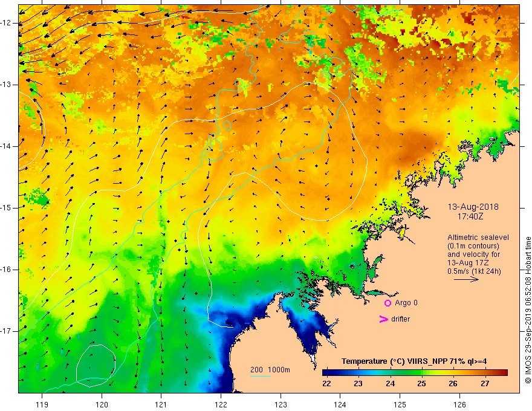Click the latitude axis label -16

point(6,270)
